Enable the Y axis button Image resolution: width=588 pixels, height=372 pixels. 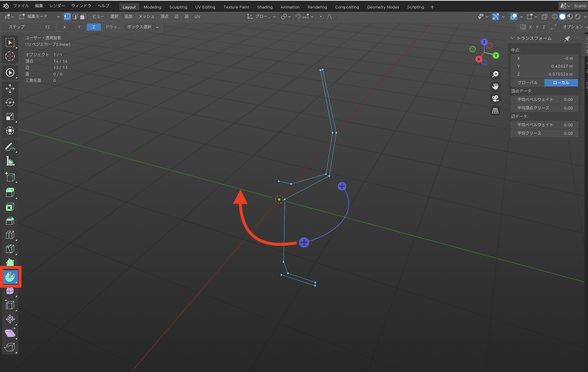(x=79, y=27)
